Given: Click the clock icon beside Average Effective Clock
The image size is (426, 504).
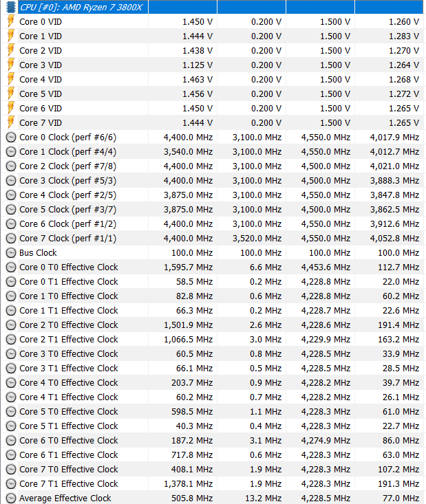Looking at the screenshot, I should pos(11,498).
